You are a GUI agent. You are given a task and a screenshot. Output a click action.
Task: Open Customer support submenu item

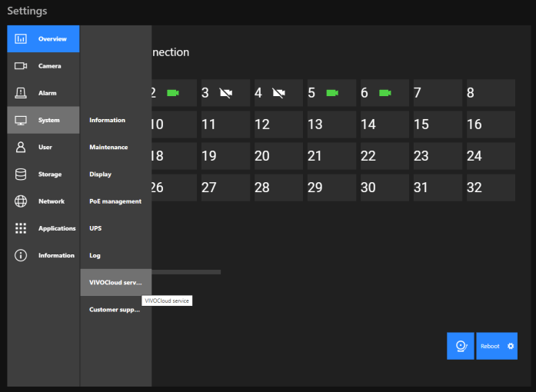[x=115, y=310]
